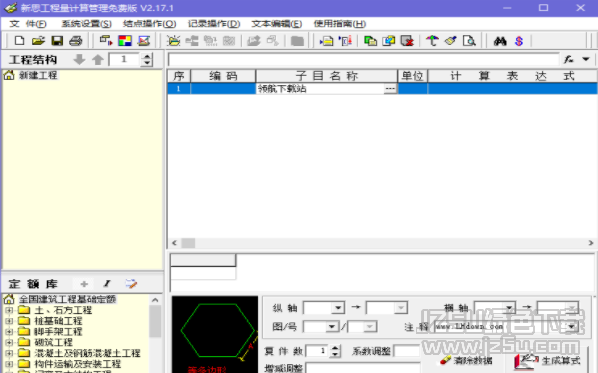The image size is (598, 373).
Task: Open the 系统设置(S) menu
Action: (87, 24)
